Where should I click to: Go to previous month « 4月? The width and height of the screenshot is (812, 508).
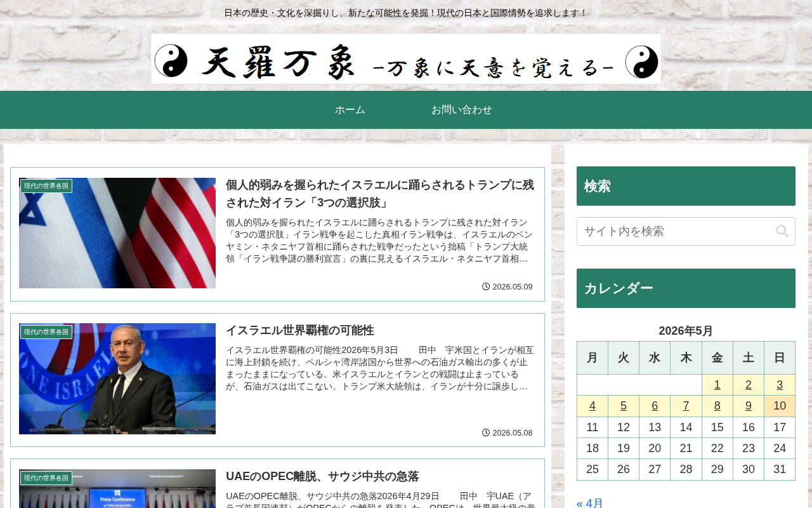pyautogui.click(x=590, y=503)
